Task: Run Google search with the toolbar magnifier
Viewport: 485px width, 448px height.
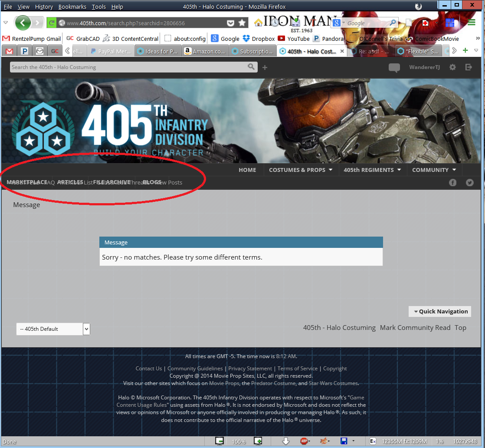Action: click(393, 23)
